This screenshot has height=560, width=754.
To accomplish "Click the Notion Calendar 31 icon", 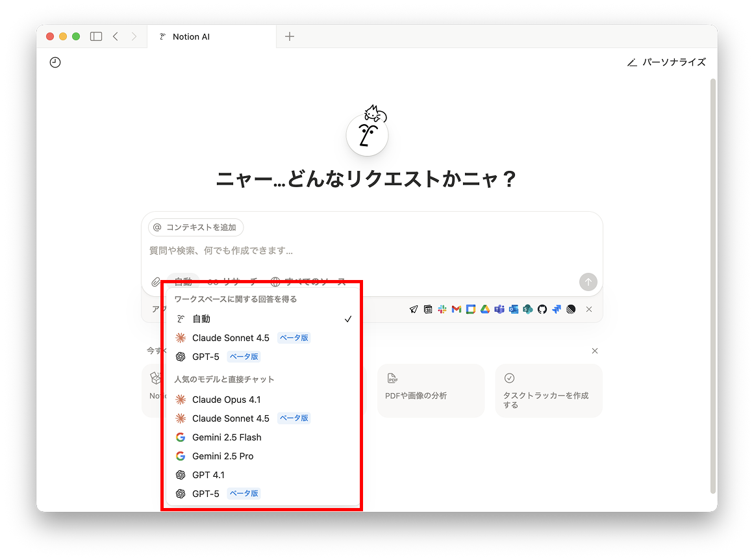I will 428,309.
